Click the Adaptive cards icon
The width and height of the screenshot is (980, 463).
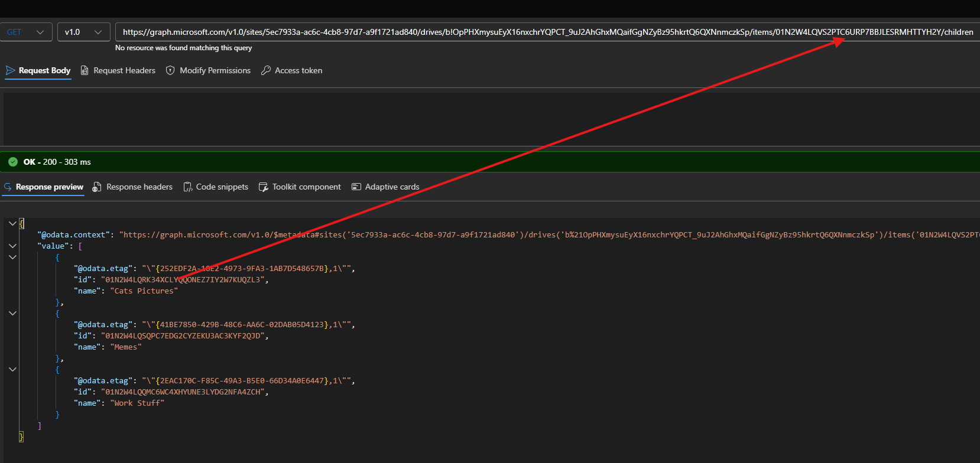[x=356, y=187]
